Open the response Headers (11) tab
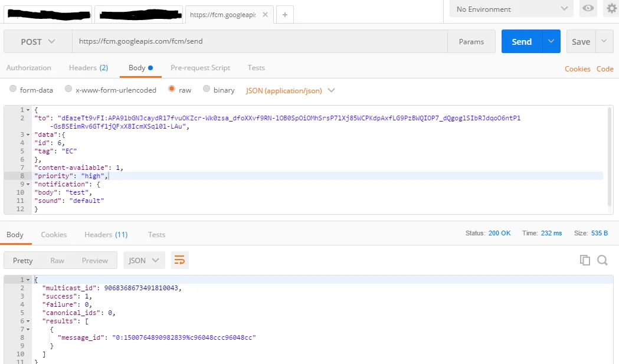This screenshot has height=364, width=619. pos(106,235)
